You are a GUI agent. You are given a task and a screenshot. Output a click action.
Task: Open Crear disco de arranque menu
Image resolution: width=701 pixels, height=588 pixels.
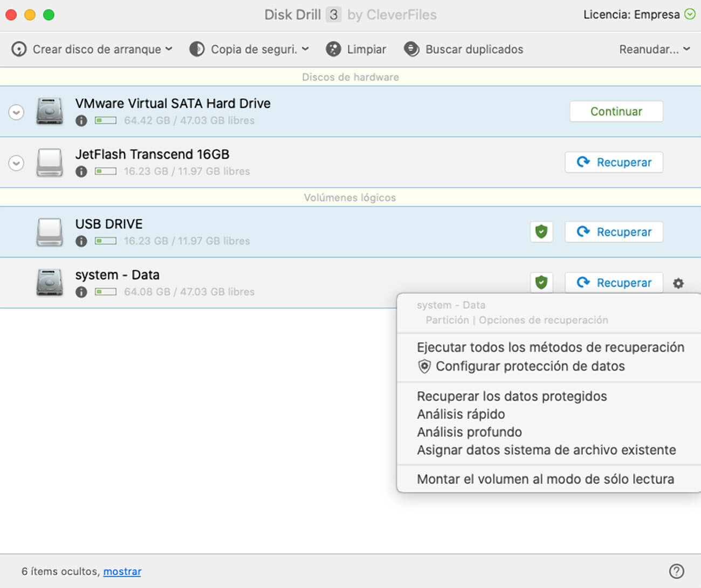click(92, 49)
